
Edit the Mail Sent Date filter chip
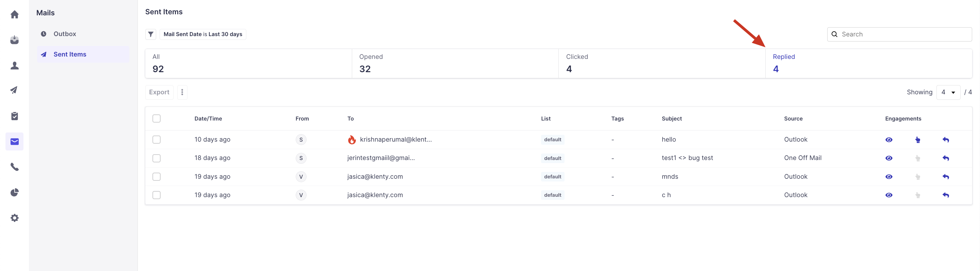click(x=203, y=34)
